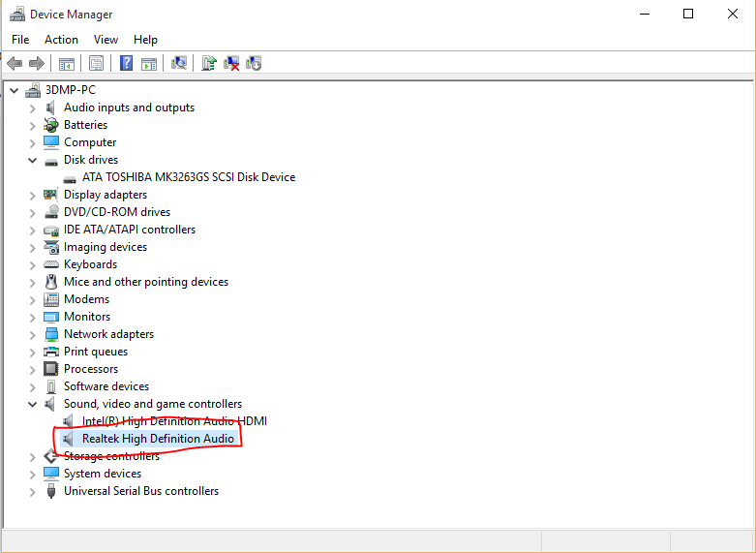Image resolution: width=756 pixels, height=553 pixels.
Task: Select the 3DMP-PC computer icon
Action: pyautogui.click(x=33, y=90)
